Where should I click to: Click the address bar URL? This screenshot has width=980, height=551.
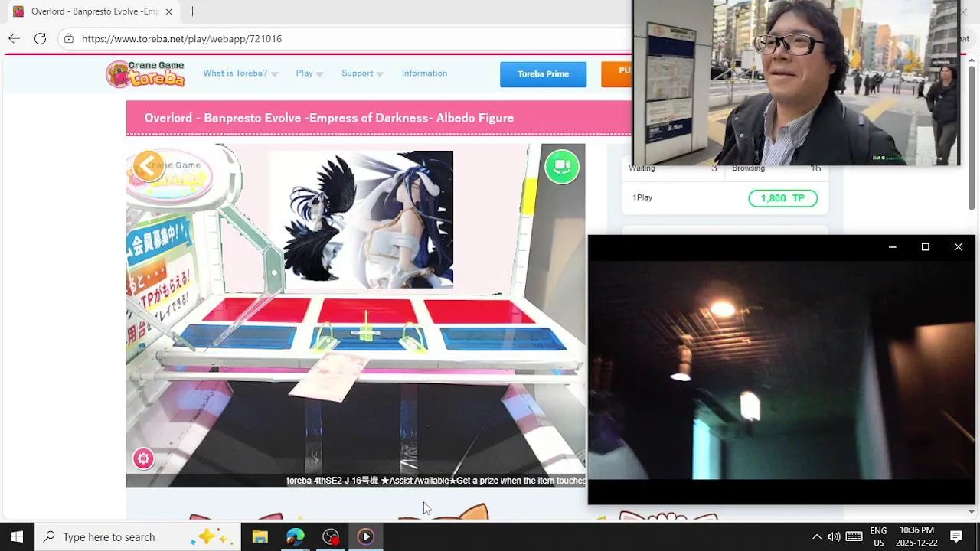point(181,39)
